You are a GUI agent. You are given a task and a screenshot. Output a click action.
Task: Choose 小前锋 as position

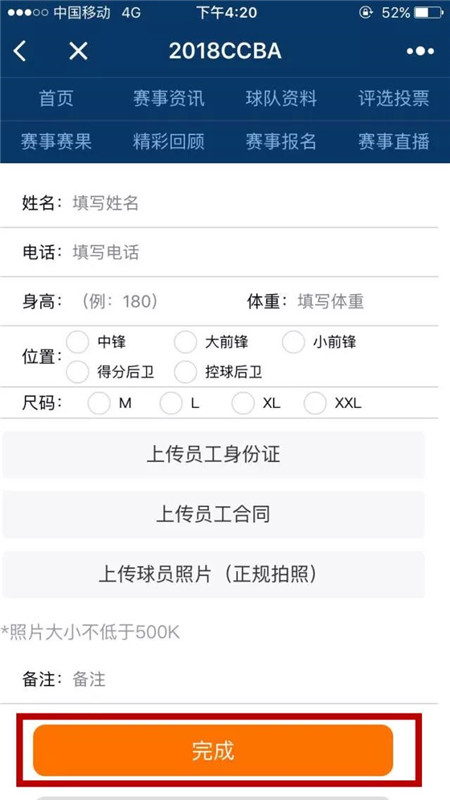coord(293,342)
